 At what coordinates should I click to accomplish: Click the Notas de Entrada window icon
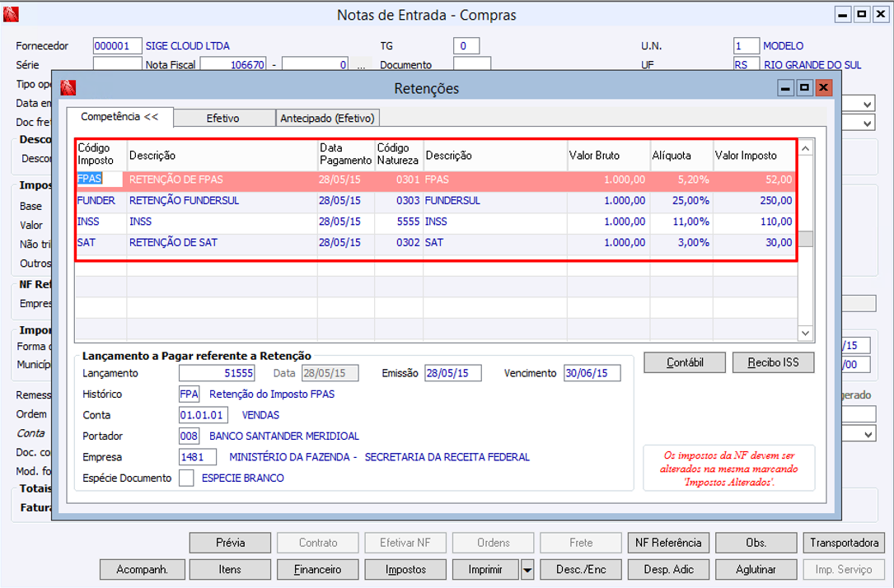tap(11, 15)
